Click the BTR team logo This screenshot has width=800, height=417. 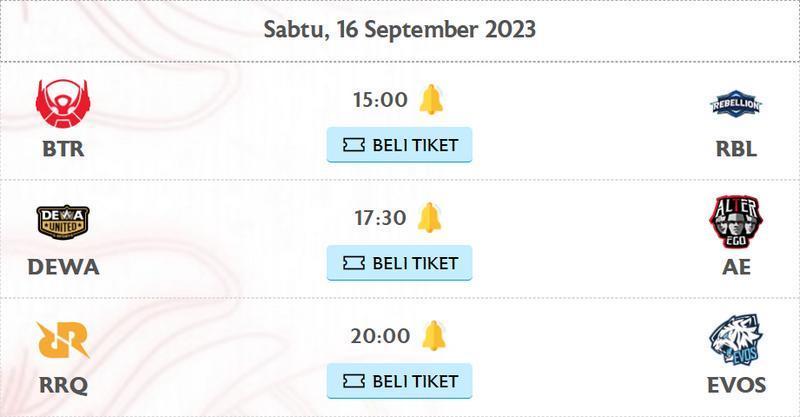(x=63, y=104)
